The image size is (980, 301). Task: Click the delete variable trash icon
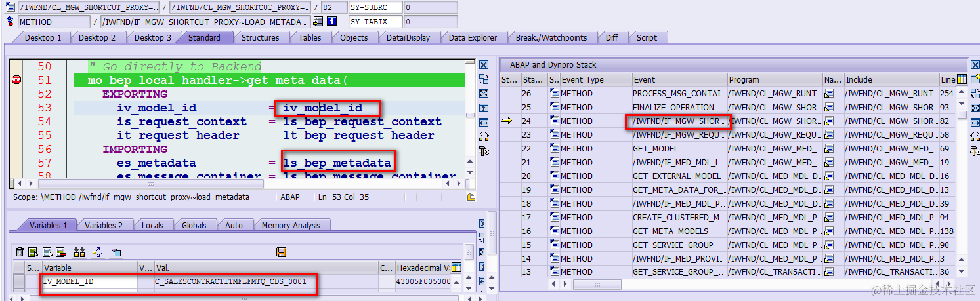[20, 252]
